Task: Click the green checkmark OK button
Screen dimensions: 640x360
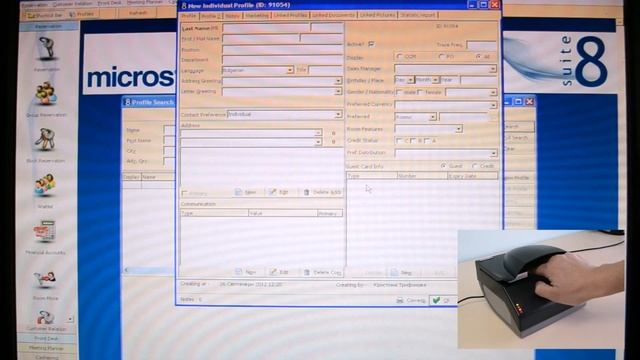Action: (x=442, y=300)
